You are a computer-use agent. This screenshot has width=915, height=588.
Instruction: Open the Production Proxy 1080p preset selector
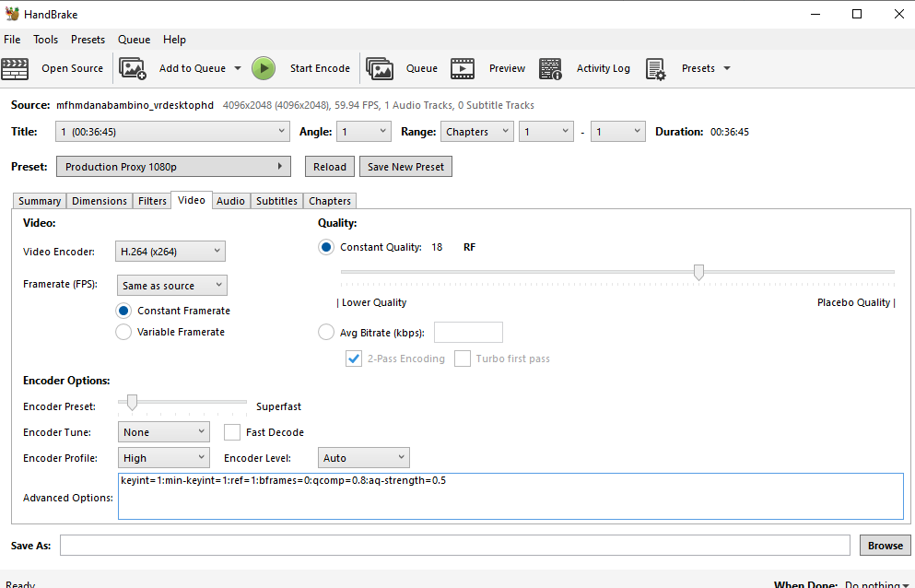click(173, 167)
